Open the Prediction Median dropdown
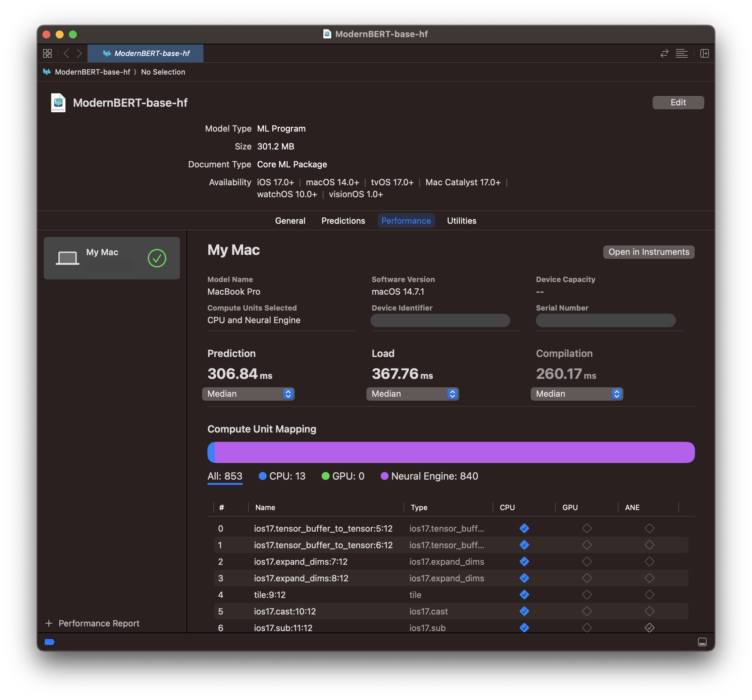 248,394
